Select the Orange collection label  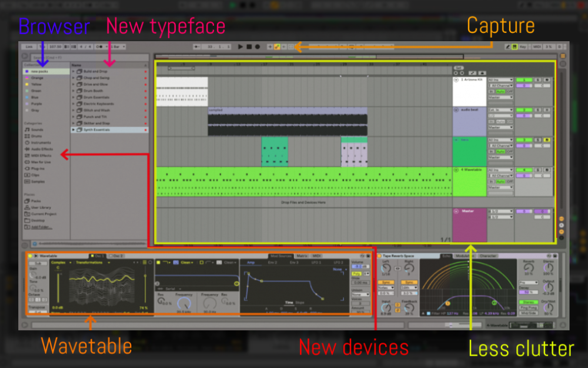click(x=37, y=78)
